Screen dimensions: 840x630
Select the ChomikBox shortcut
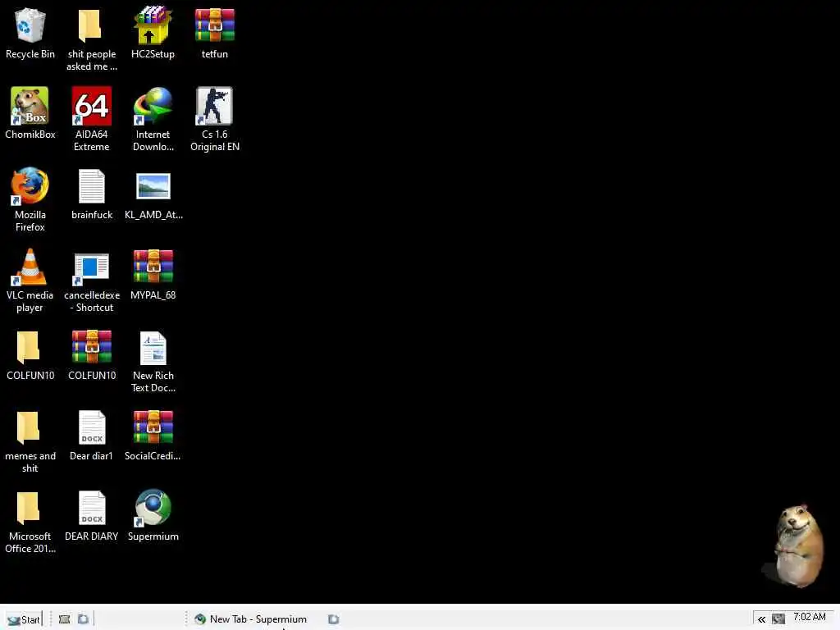(30, 106)
